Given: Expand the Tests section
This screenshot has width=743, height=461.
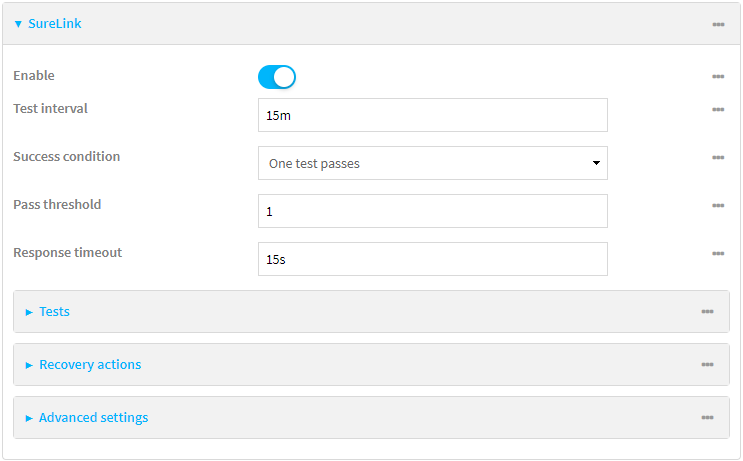Looking at the screenshot, I should tap(29, 312).
